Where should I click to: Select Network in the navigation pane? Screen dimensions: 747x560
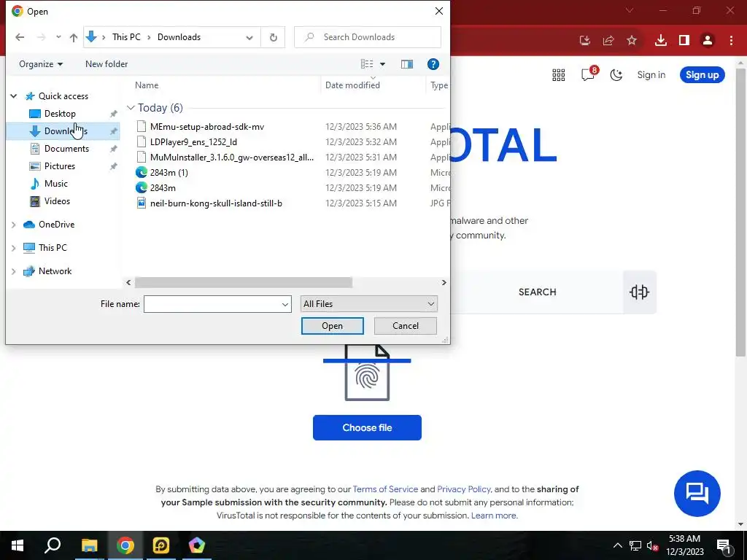(x=55, y=271)
